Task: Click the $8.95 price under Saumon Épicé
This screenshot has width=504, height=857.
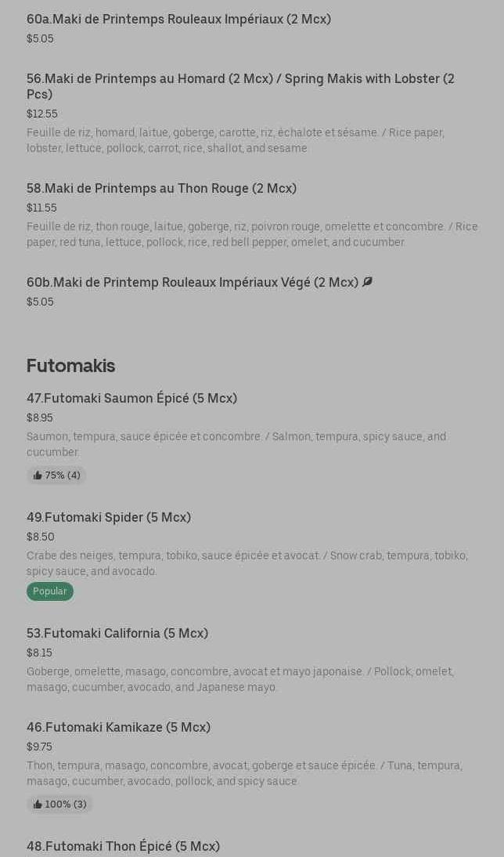Action: point(40,418)
